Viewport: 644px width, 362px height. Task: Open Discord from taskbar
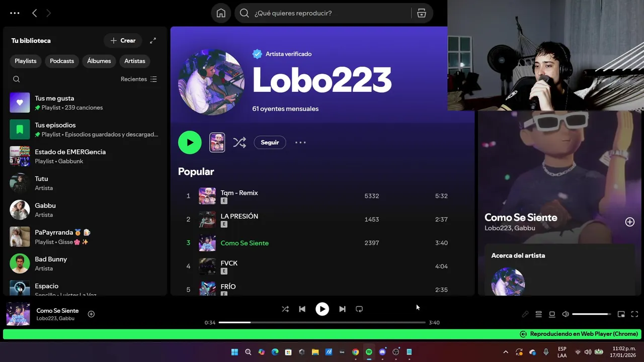382,352
